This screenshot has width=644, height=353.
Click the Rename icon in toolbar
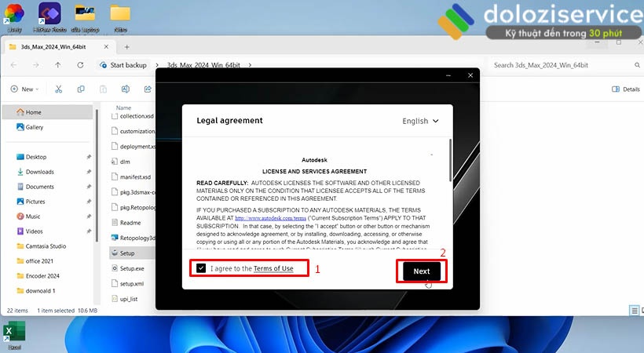[126, 89]
